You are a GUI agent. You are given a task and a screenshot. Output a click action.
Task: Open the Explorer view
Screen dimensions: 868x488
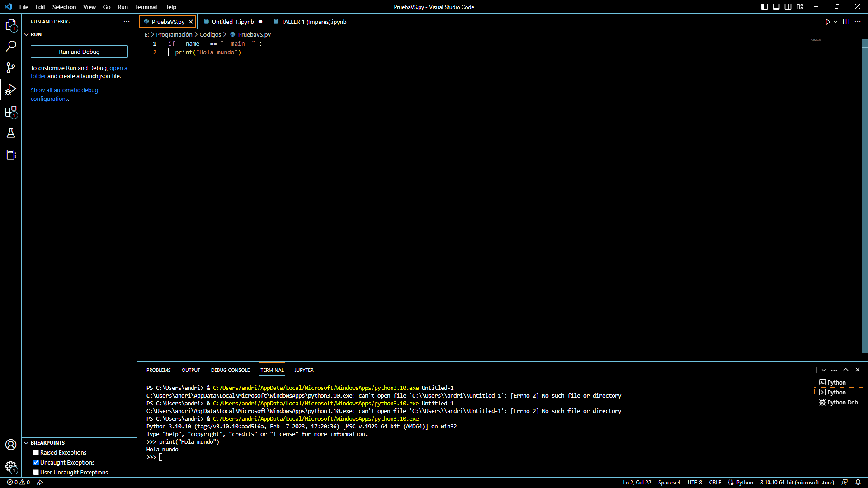point(11,25)
